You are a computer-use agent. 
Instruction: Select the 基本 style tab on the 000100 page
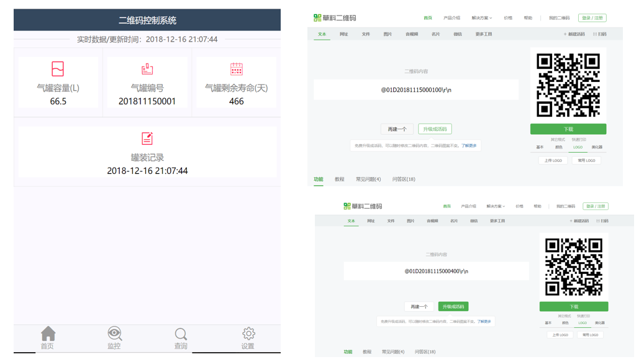540,147
